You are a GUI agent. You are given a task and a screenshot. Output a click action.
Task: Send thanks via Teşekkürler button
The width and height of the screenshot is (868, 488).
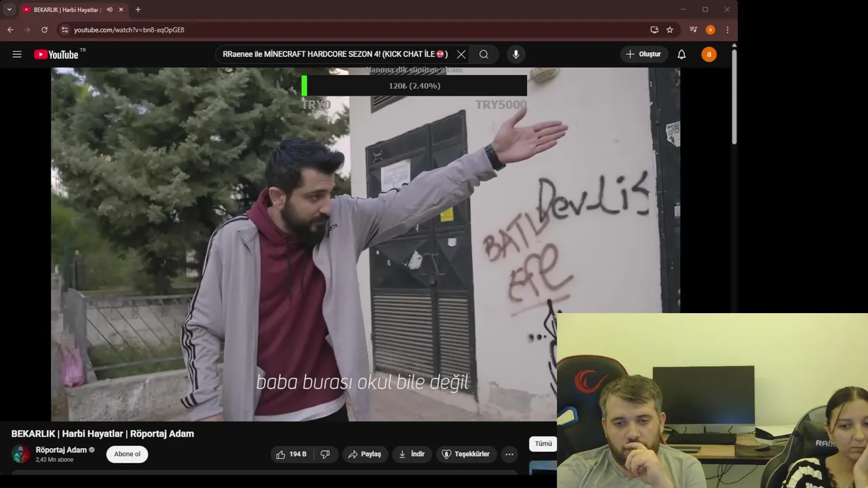click(x=466, y=454)
